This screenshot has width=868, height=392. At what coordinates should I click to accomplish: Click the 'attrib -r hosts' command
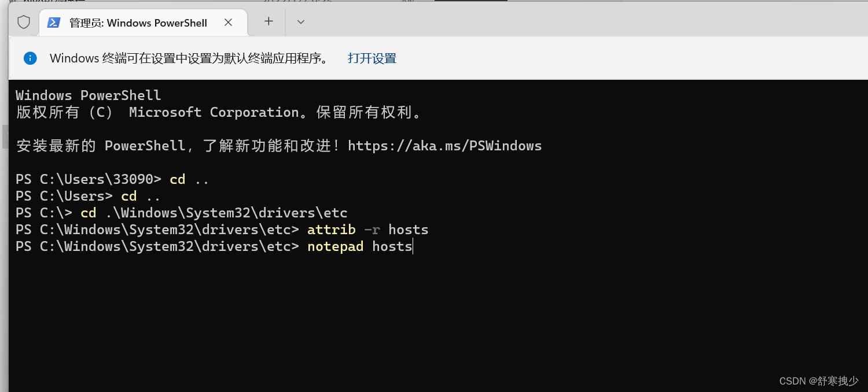(x=368, y=230)
